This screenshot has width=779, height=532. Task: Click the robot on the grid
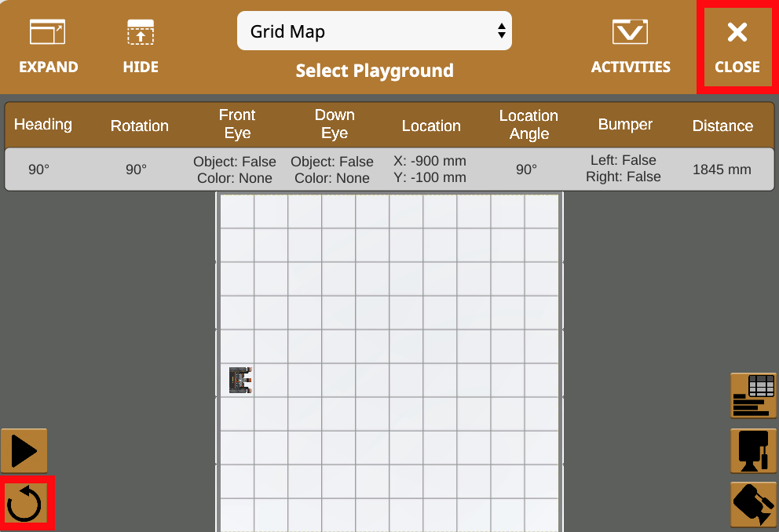240,380
